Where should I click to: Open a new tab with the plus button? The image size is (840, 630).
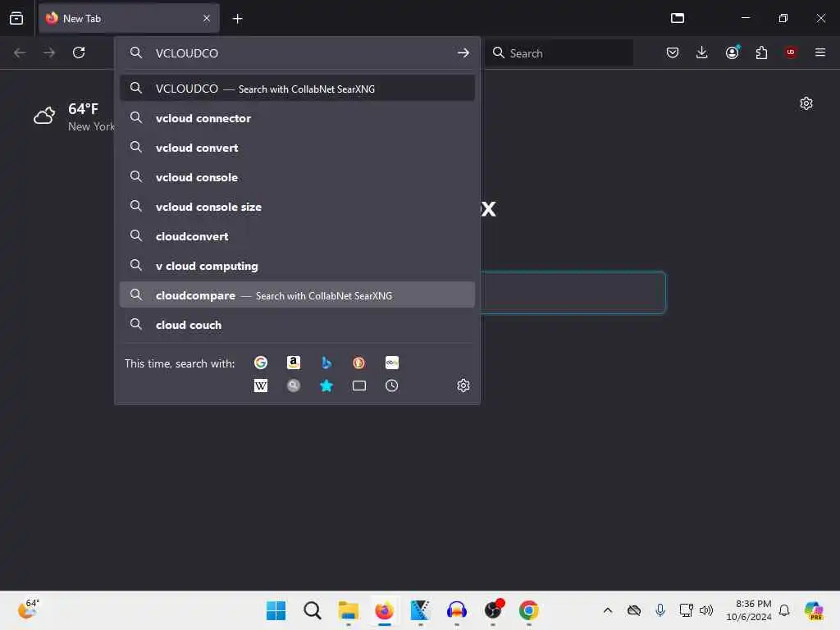(x=237, y=19)
